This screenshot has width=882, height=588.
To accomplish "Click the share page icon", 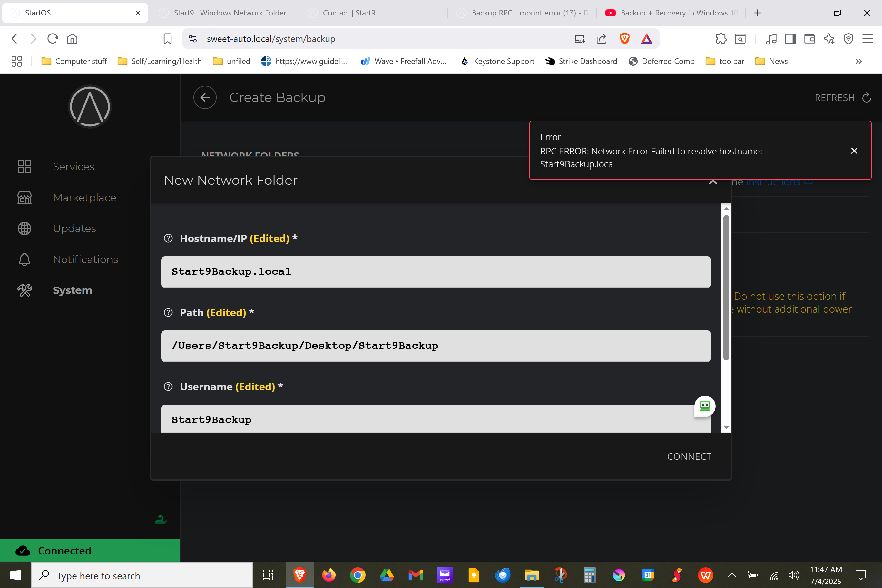I will tap(601, 39).
